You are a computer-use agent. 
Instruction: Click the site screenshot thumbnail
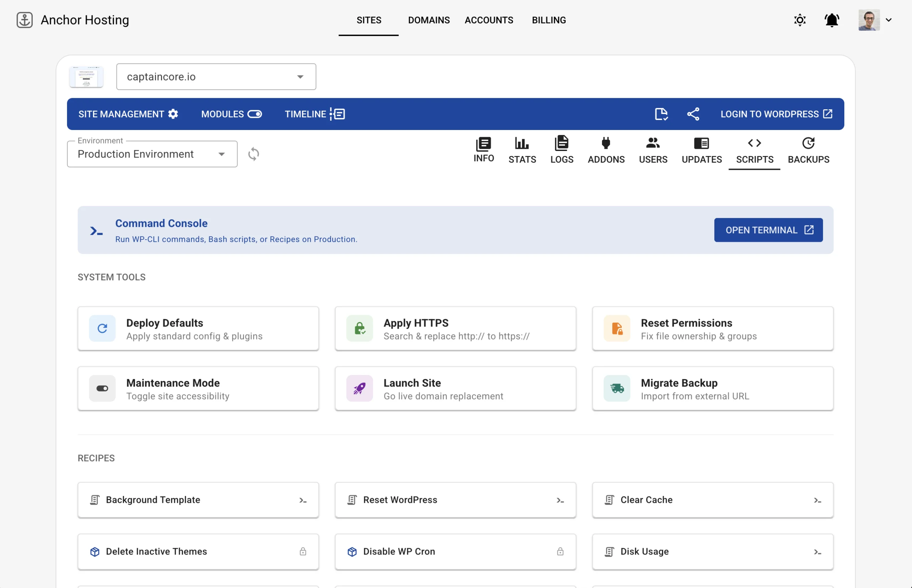pos(86,77)
